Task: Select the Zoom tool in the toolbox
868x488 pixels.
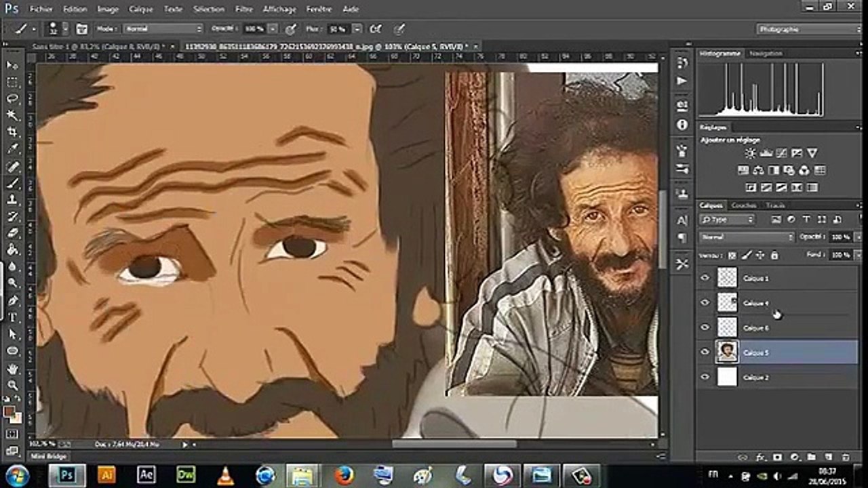Action: click(x=12, y=386)
